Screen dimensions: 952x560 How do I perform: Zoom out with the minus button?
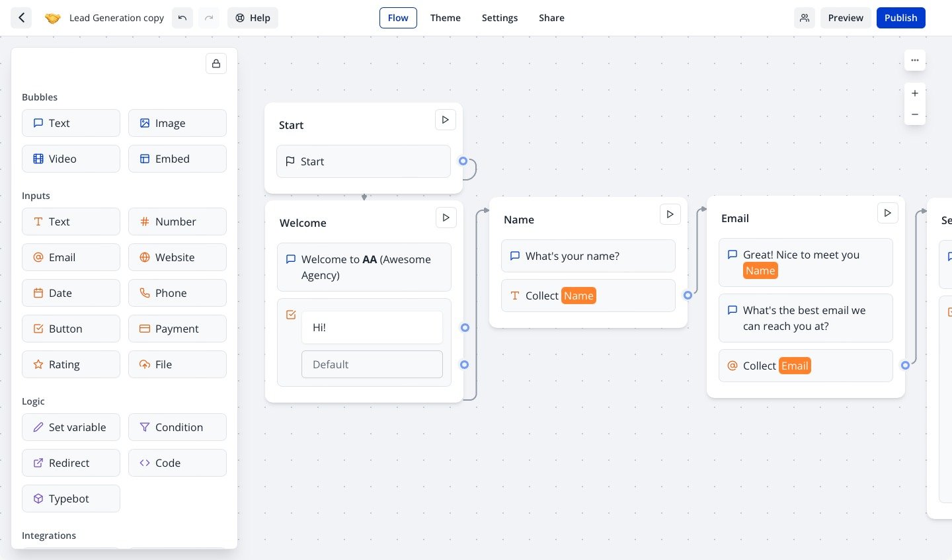click(915, 114)
